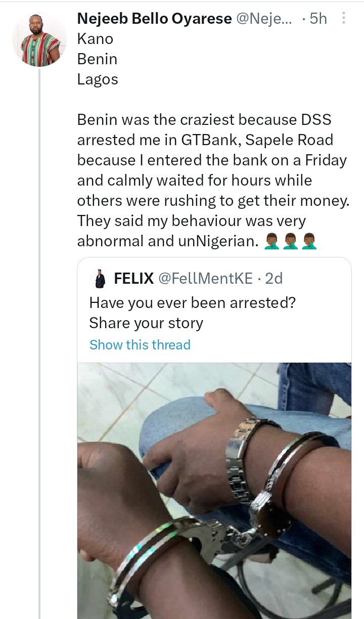Click the word Lagos in the tweet

[98, 79]
